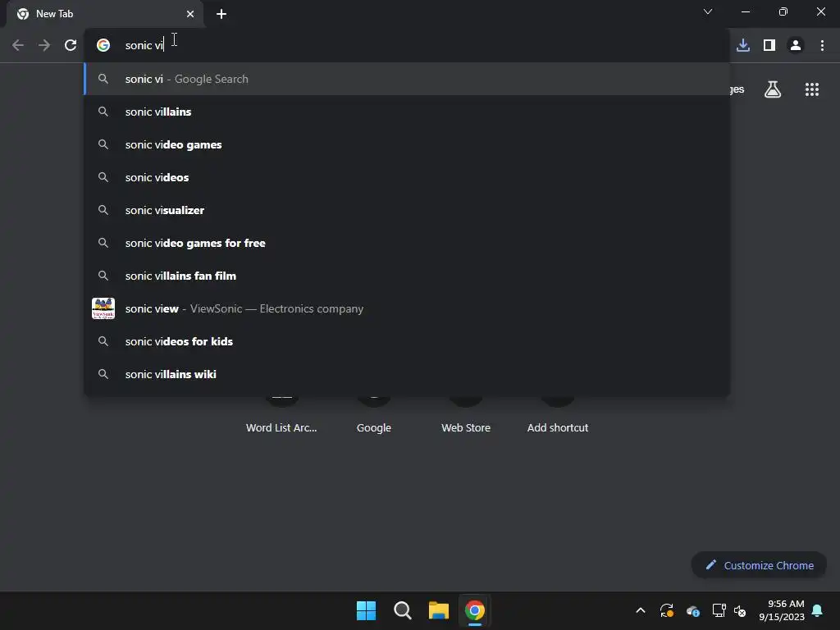Click the OneDrive cloud tray icon
Image resolution: width=840 pixels, height=630 pixels.
pos(692,610)
